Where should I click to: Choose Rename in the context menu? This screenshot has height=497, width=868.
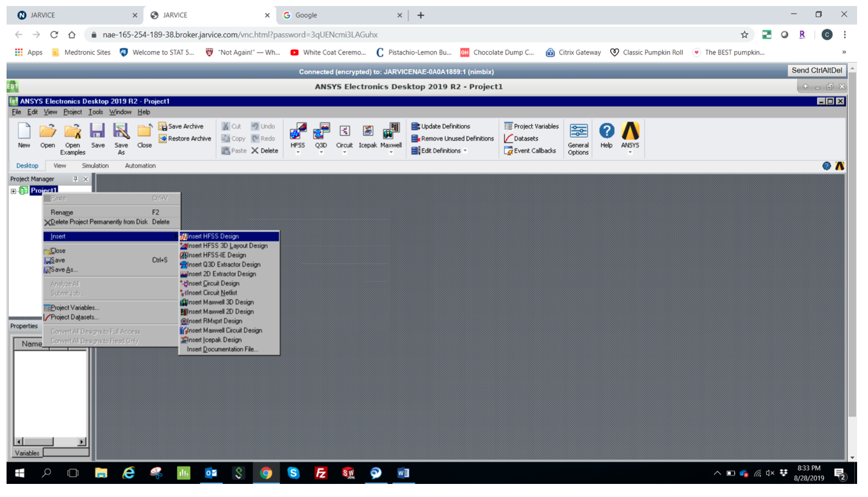click(x=111, y=213)
